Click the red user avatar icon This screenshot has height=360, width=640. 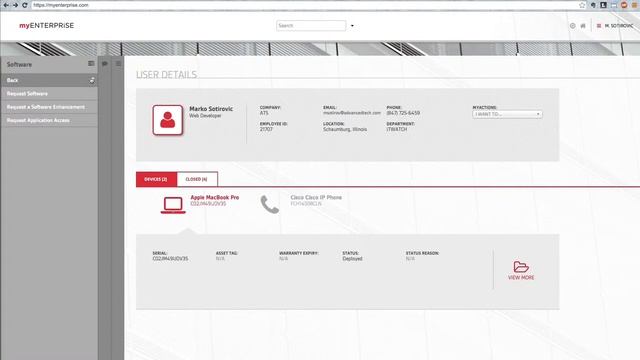pyautogui.click(x=168, y=120)
